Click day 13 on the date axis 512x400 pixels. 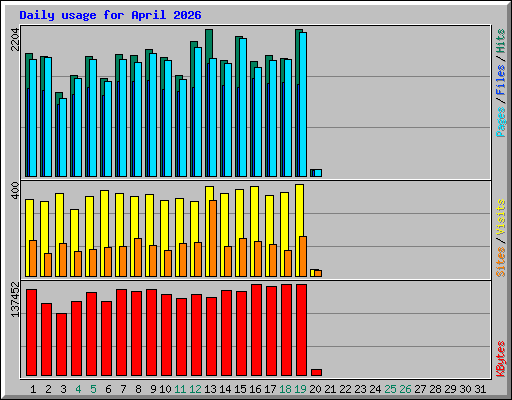pyautogui.click(x=210, y=389)
